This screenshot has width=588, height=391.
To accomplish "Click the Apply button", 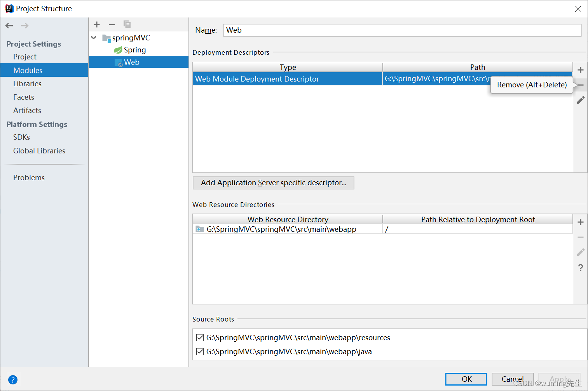I will pyautogui.click(x=559, y=379).
